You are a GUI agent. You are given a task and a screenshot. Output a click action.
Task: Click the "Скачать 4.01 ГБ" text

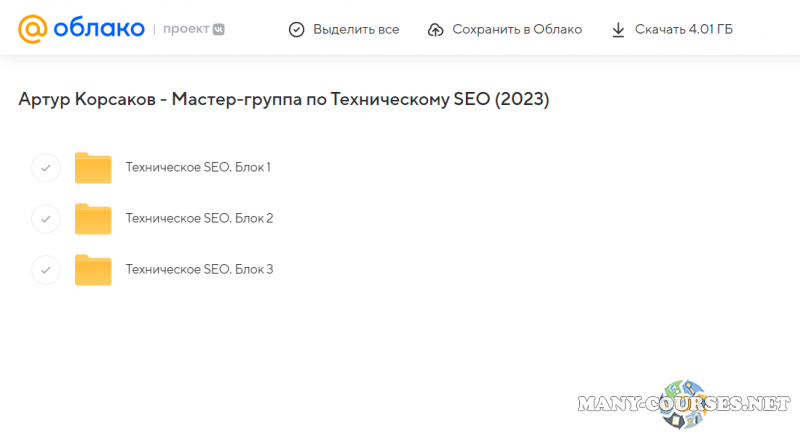[683, 30]
